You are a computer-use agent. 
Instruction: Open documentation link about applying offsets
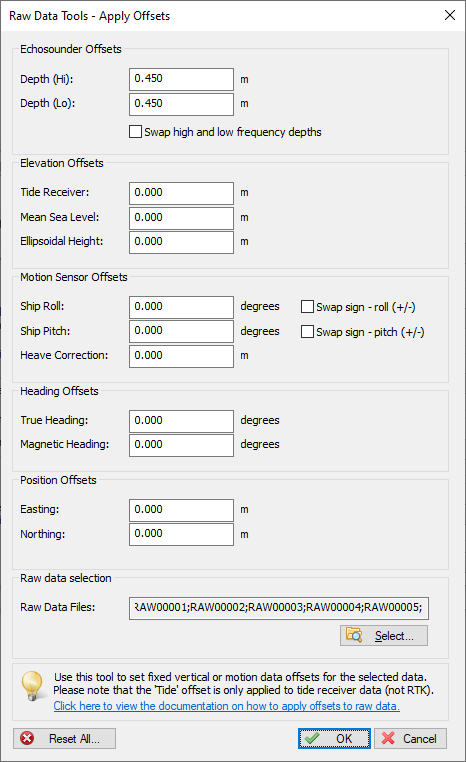pos(226,706)
